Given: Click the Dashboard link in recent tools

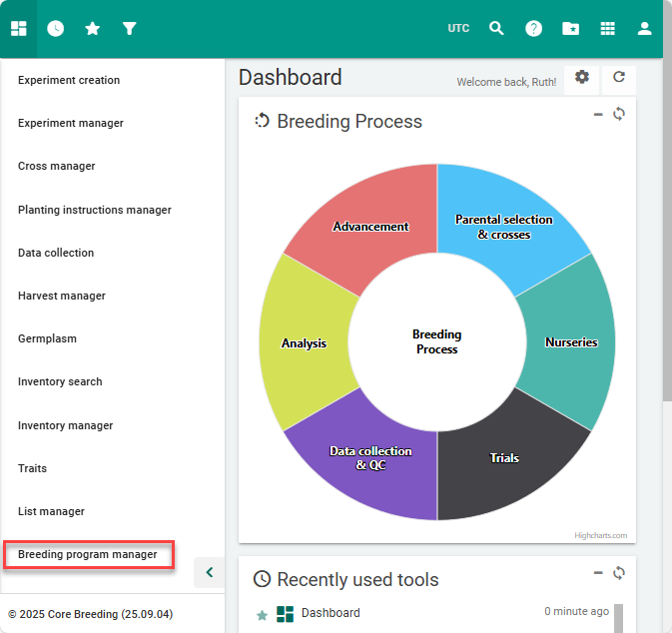Looking at the screenshot, I should click(331, 613).
